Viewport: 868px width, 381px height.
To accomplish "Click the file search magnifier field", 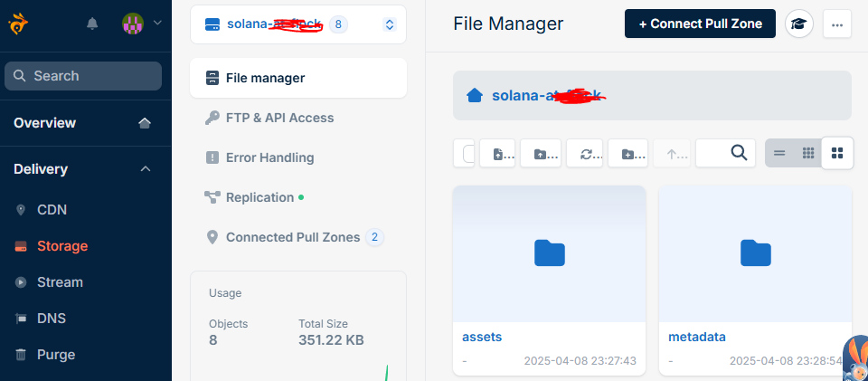I will (725, 153).
